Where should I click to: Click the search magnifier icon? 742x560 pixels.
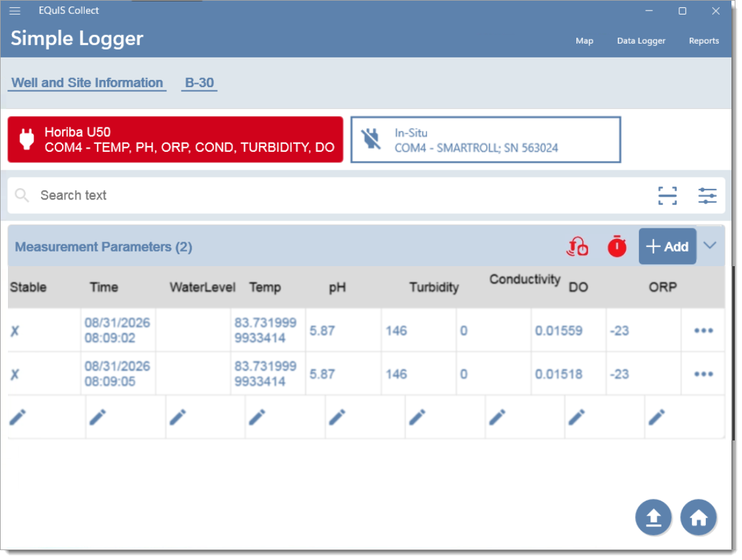pyautogui.click(x=22, y=195)
